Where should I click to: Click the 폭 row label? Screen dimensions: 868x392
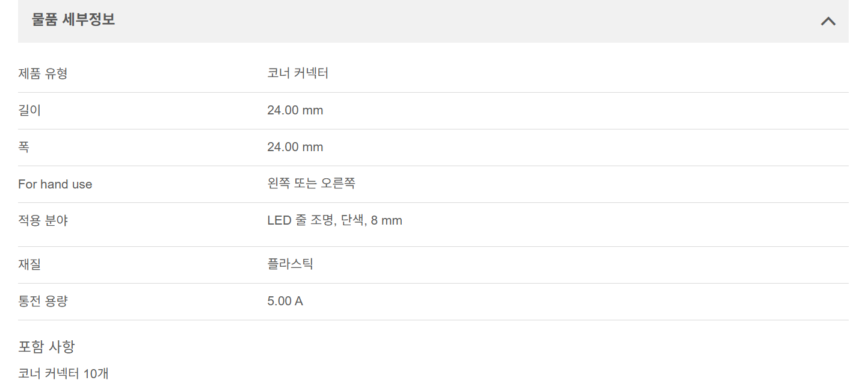click(x=24, y=148)
